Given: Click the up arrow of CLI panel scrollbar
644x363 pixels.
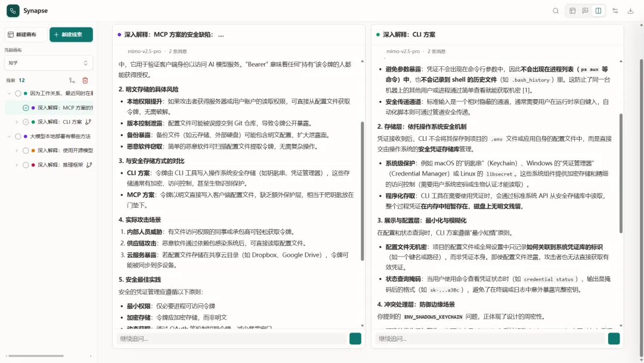Looking at the screenshot, I should tap(621, 61).
